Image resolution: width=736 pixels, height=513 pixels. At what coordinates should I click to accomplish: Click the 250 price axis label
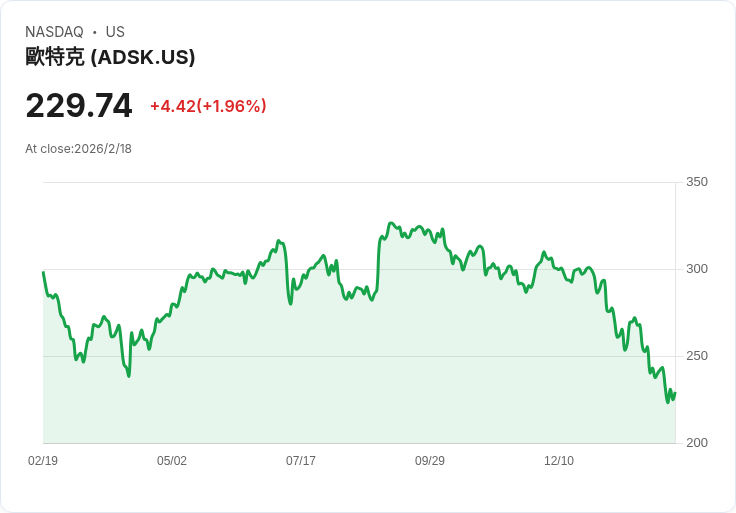click(697, 356)
